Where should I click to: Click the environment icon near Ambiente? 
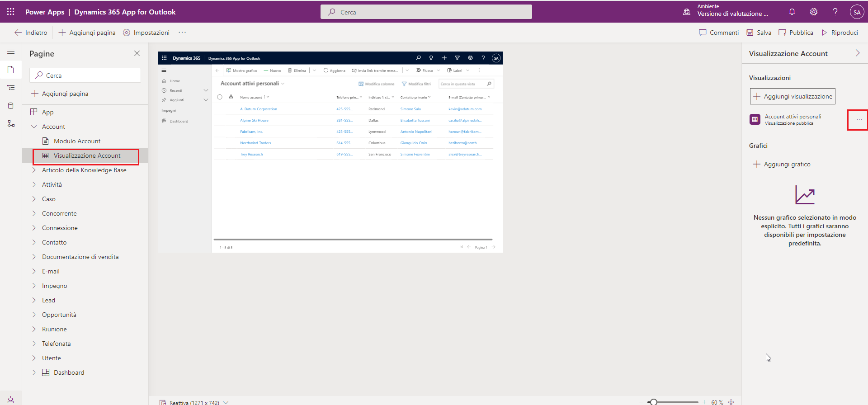coord(687,12)
